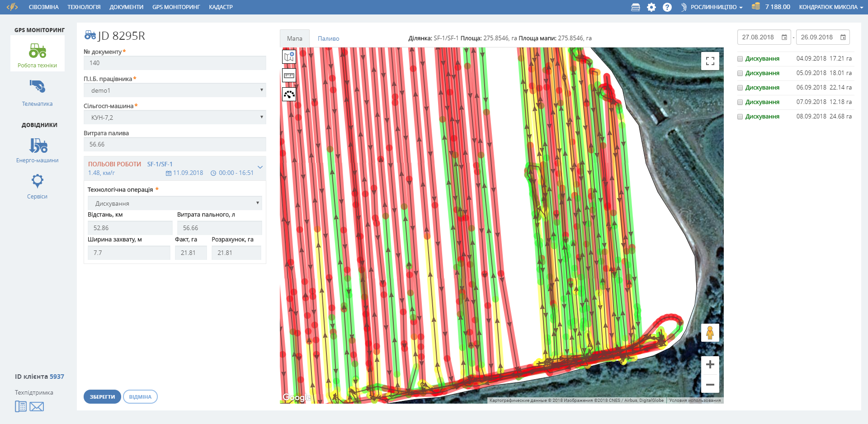
Task: Click the ЗБЕРЕГТИ button
Action: (x=102, y=397)
